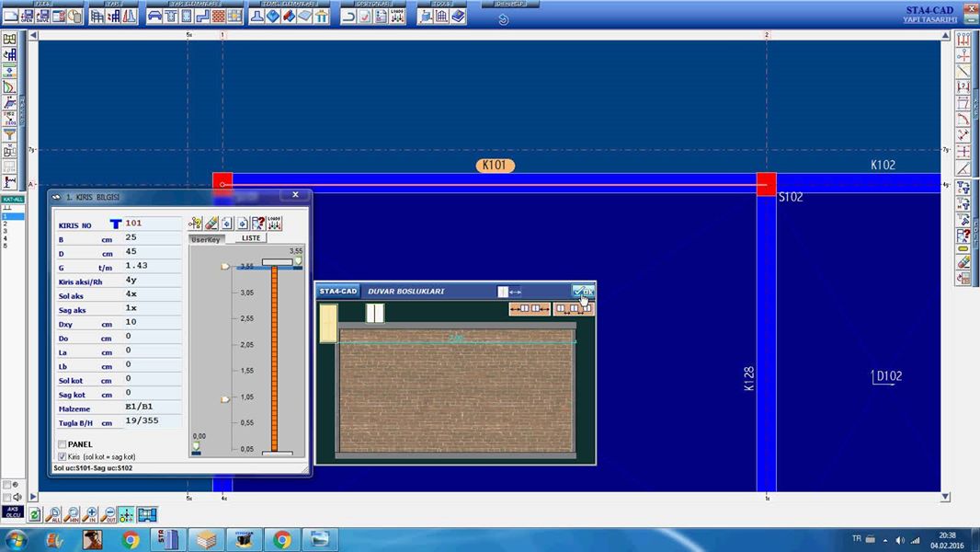
Task: Click the Malzeme field showing E1/B1
Action: (154, 407)
